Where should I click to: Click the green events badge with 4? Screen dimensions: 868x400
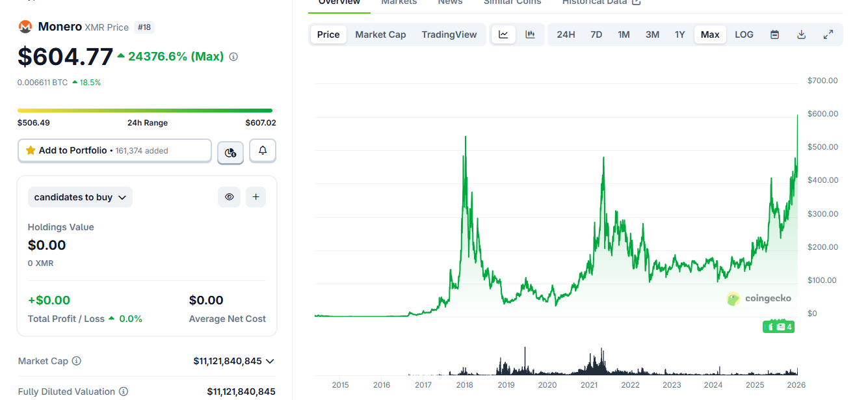(x=779, y=327)
